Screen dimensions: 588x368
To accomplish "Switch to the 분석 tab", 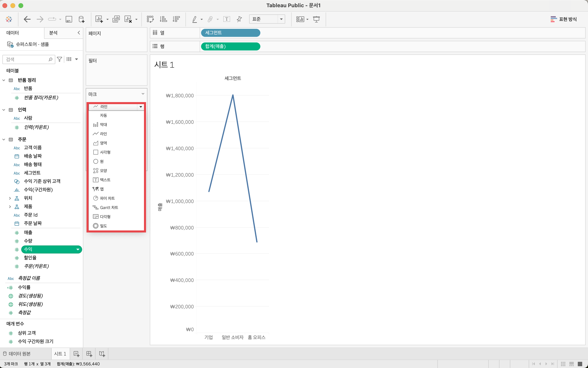I will click(53, 33).
